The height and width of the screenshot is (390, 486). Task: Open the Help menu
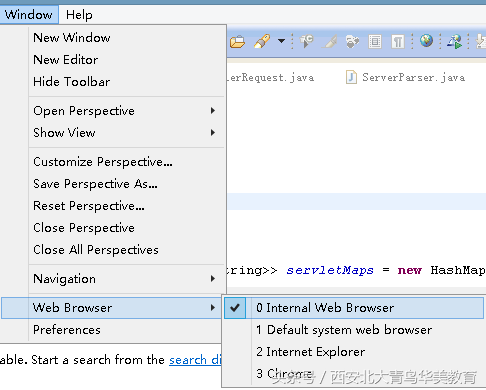click(x=79, y=15)
